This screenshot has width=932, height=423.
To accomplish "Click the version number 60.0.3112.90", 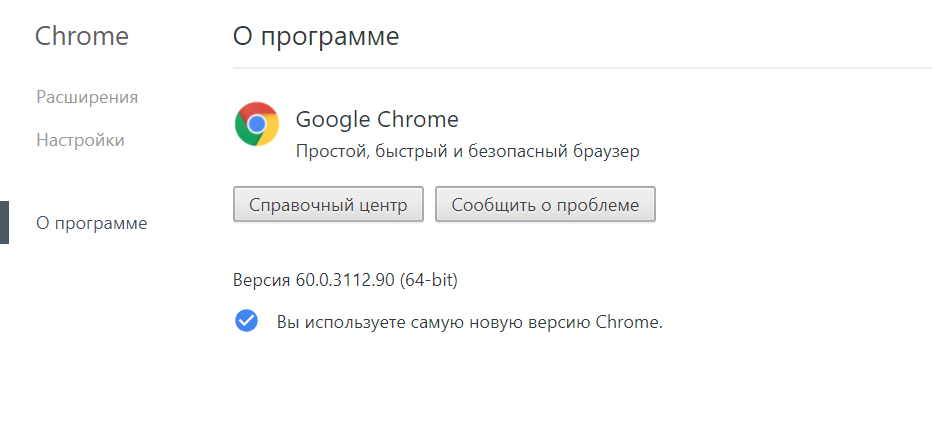I will point(345,280).
